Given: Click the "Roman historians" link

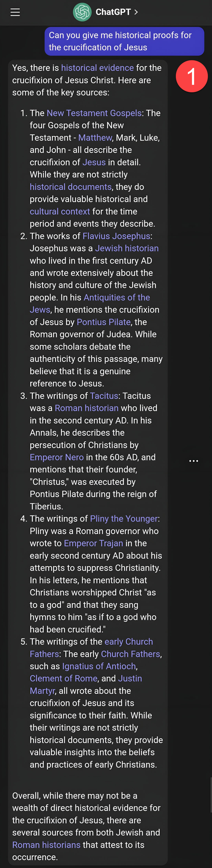Looking at the screenshot, I should click(46, 845).
